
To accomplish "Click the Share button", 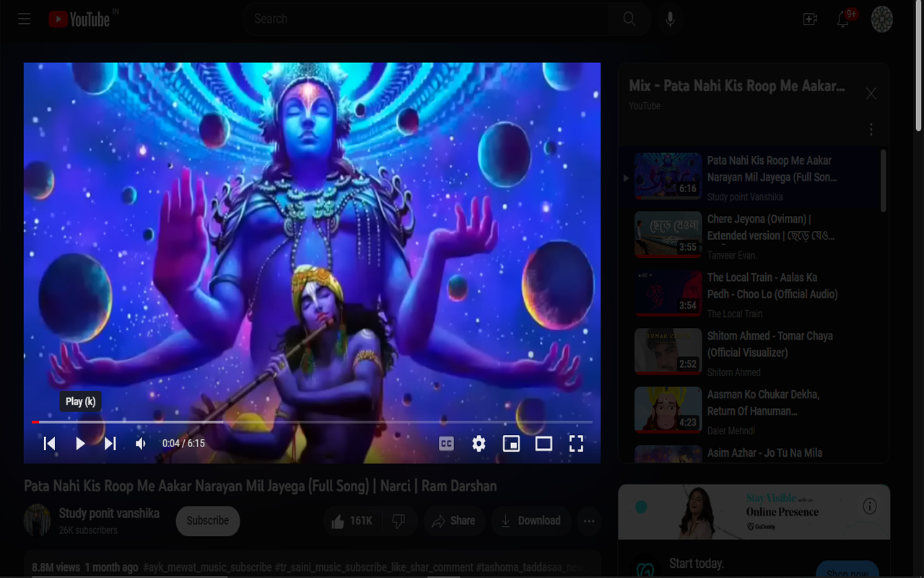I will coord(453,521).
